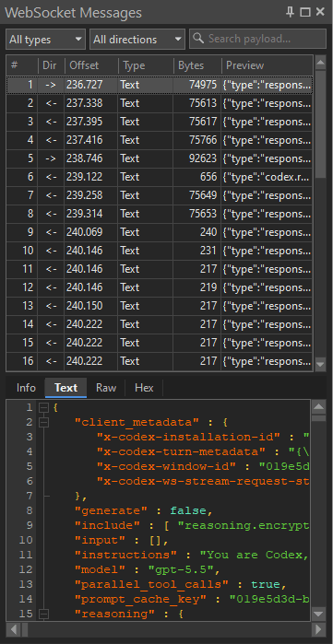
Task: Select message row 12 with 219 bytes
Action: [160, 287]
